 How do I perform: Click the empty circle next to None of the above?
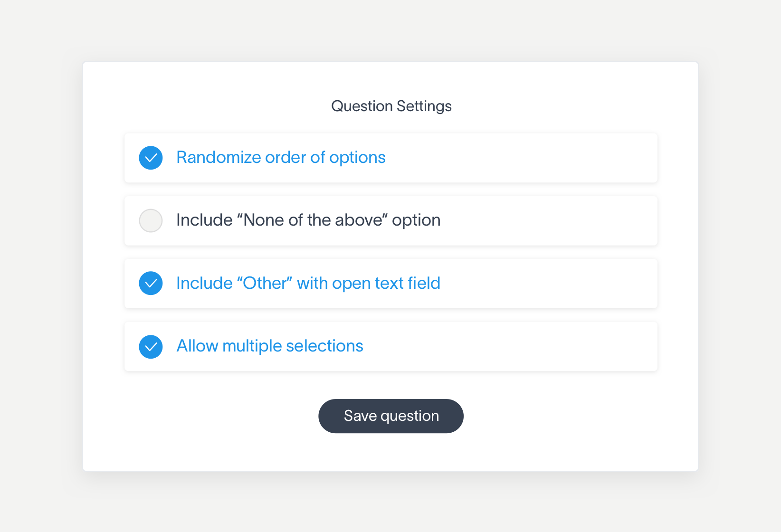pos(151,220)
